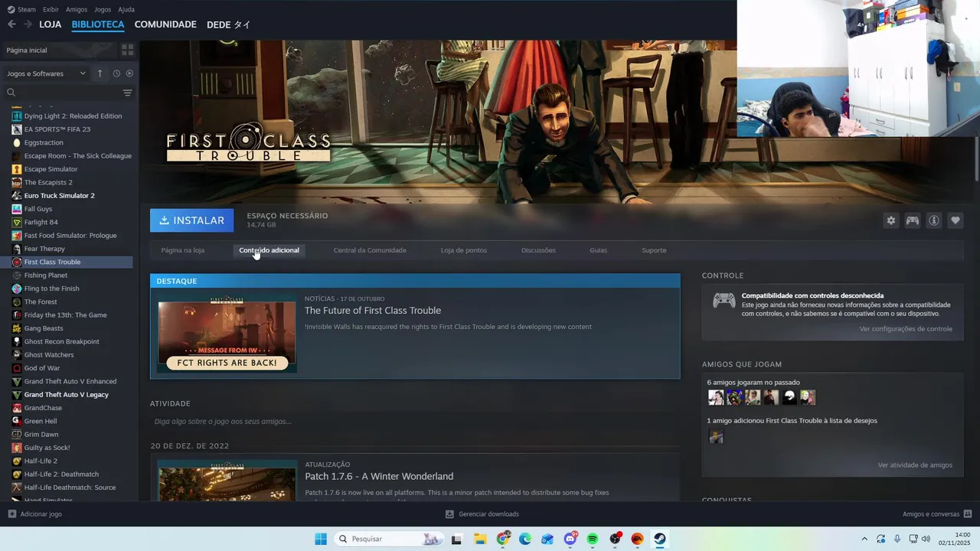Viewport: 980px width, 551px height.
Task: Open Patch 1.7.6 A Winter Wonderland update
Action: [x=379, y=476]
